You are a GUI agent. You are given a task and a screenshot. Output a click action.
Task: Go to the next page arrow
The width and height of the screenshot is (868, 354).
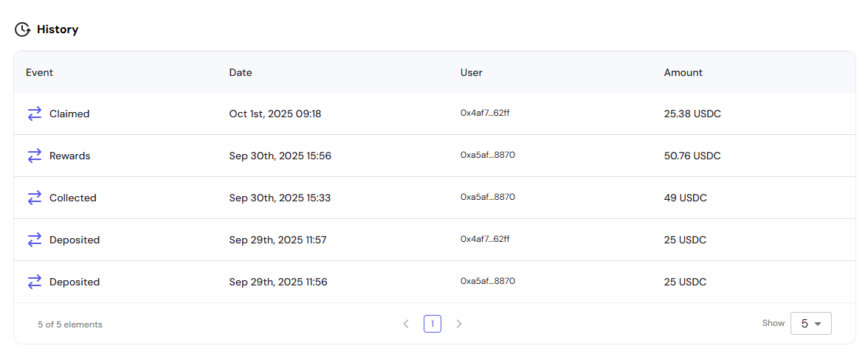pos(459,324)
